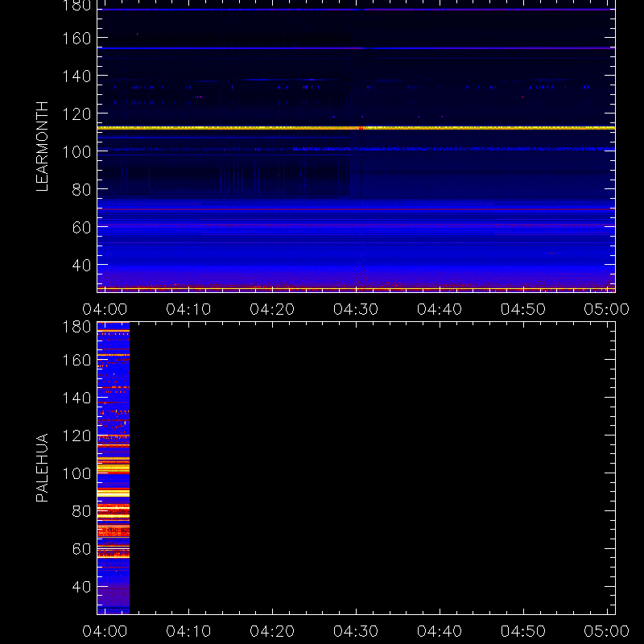Click the 04:10 time label under the Learmonth plot
The width and height of the screenshot is (644, 644).
(188, 309)
